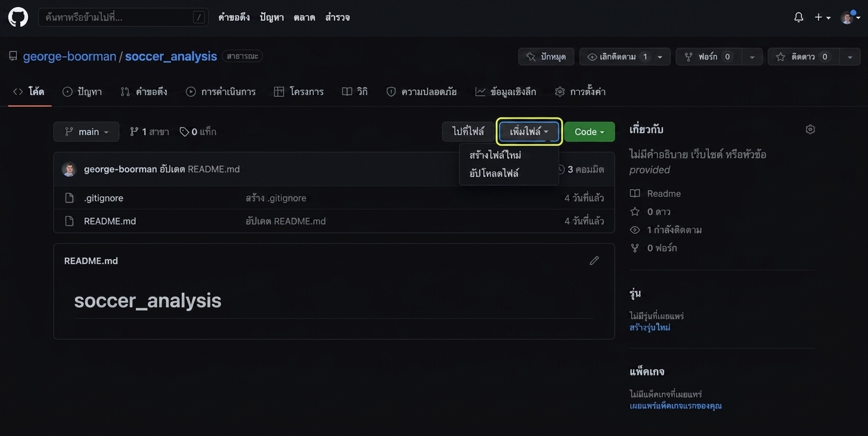Open the อัปเดต README.md latest commit message
Screen dimensions: 868x436
click(200, 169)
